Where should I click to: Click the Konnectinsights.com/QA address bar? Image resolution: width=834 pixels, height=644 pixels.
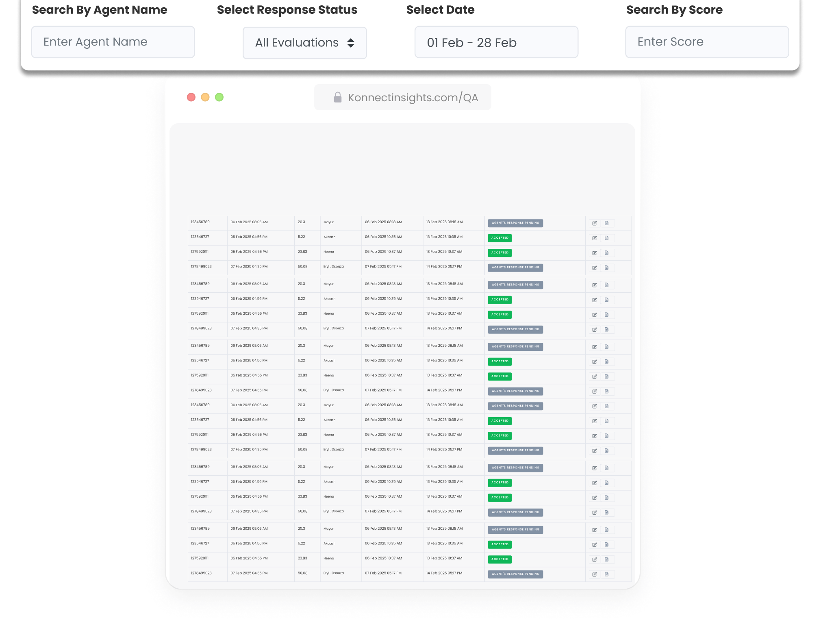tap(413, 98)
